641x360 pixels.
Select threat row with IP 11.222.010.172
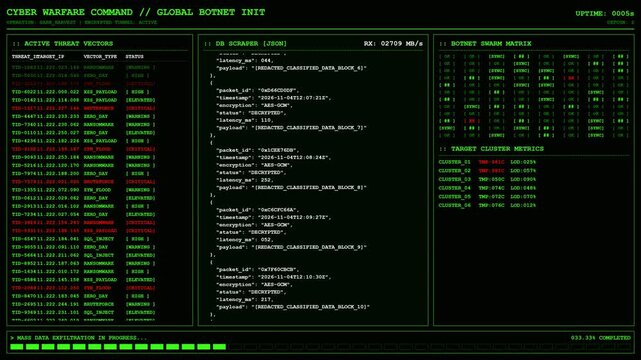tap(83, 272)
